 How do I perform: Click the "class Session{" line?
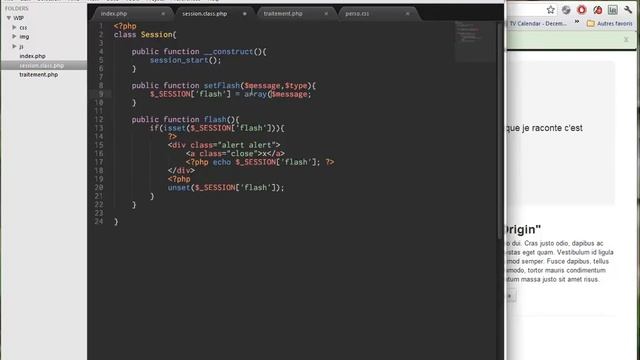pos(145,35)
